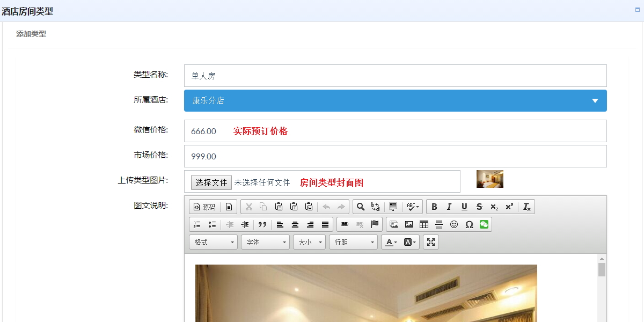Open the 所属酒店 hotel dropdown 康乐分店
The height and width of the screenshot is (322, 644).
pyautogui.click(x=396, y=100)
